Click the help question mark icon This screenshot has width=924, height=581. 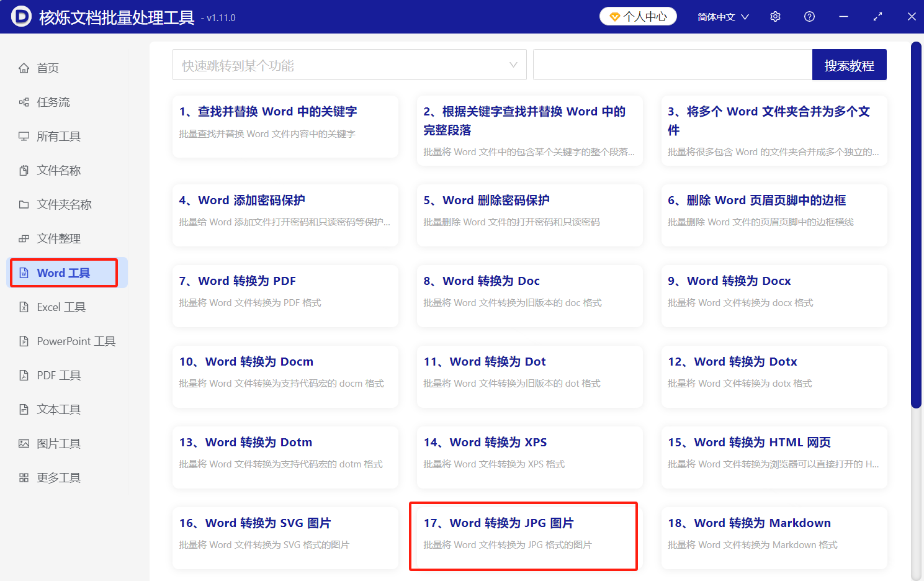click(x=809, y=16)
